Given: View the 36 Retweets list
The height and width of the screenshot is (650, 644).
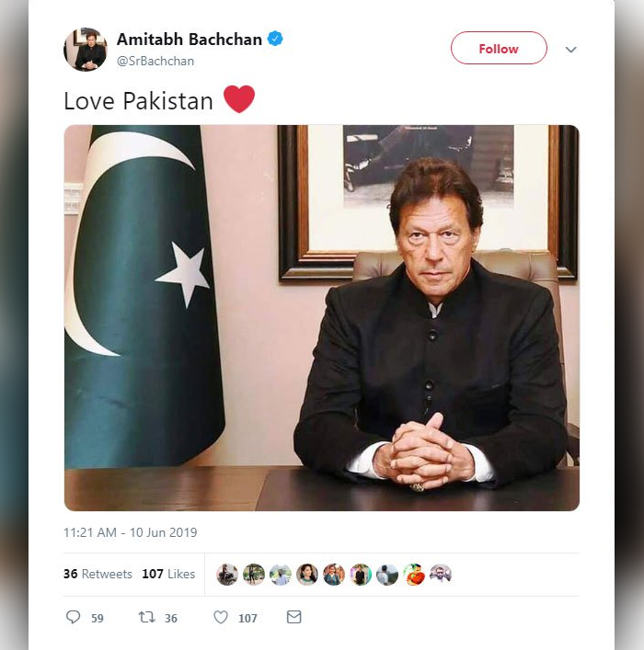Looking at the screenshot, I should click(x=98, y=574).
